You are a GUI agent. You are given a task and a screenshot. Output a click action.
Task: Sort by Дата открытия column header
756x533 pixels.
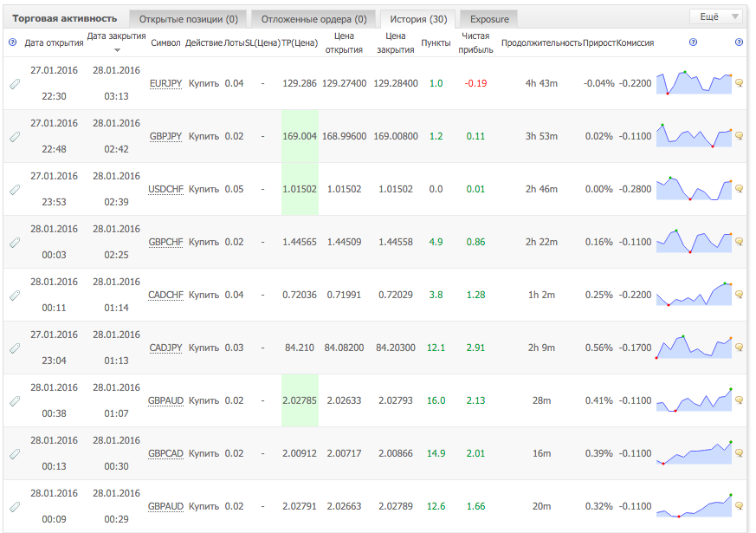54,43
